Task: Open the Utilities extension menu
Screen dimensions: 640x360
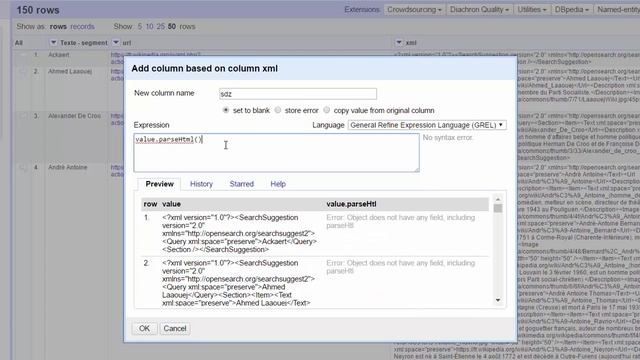Action: 532,9
